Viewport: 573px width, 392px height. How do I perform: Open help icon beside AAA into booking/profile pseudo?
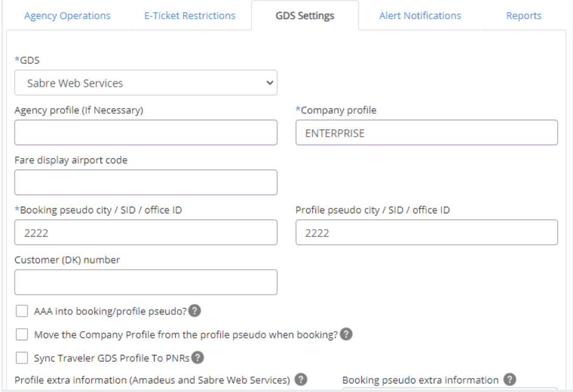coord(195,311)
